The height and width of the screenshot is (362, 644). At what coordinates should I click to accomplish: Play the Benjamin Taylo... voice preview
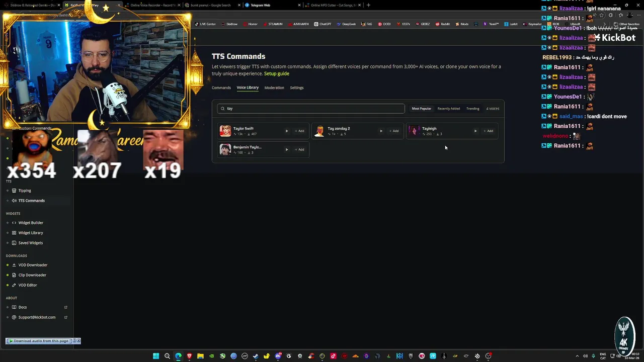pos(287,149)
